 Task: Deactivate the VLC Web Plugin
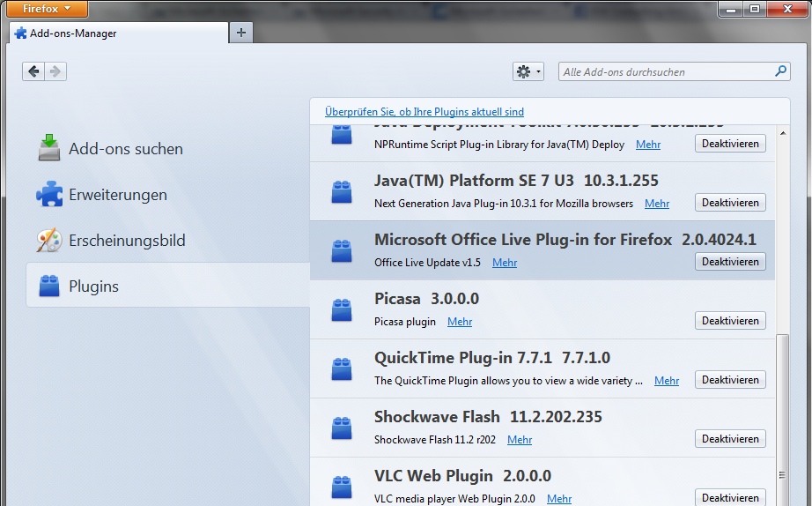[x=730, y=498]
